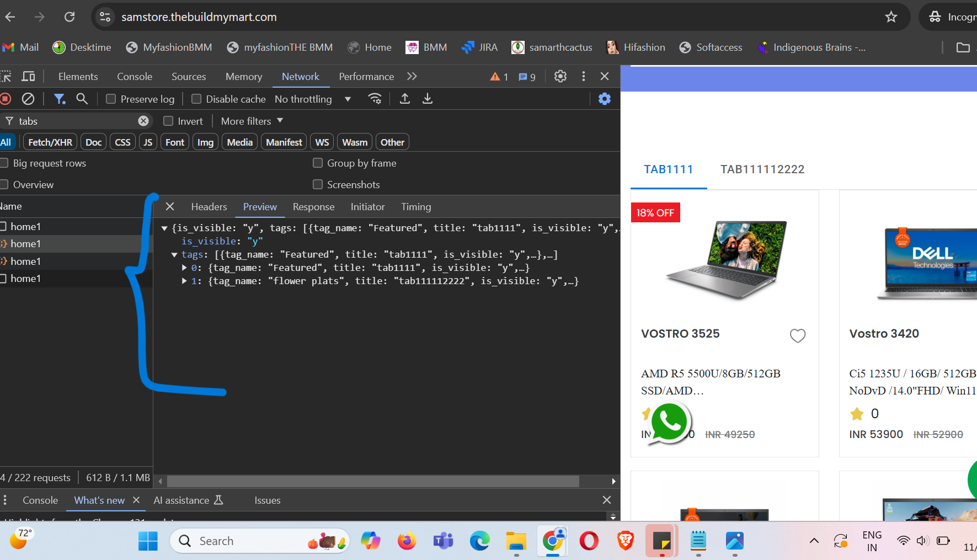This screenshot has height=560, width=977.
Task: Open Brave browser from taskbar
Action: [x=626, y=541]
